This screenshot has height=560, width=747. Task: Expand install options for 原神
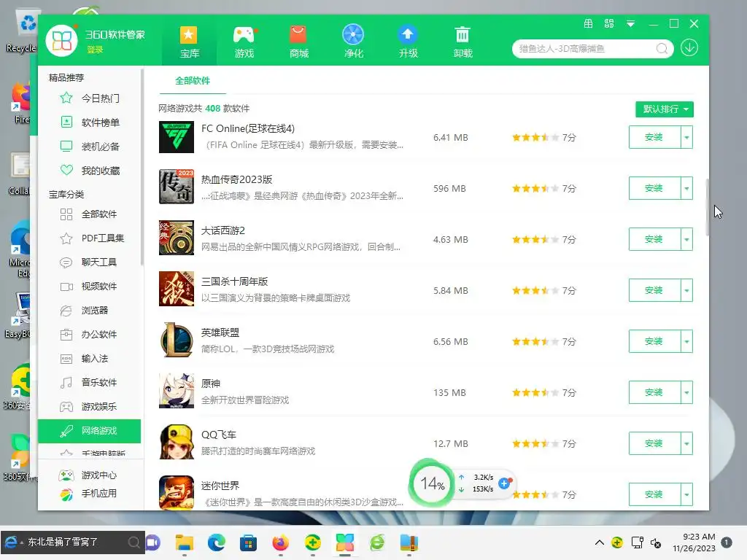coord(686,392)
